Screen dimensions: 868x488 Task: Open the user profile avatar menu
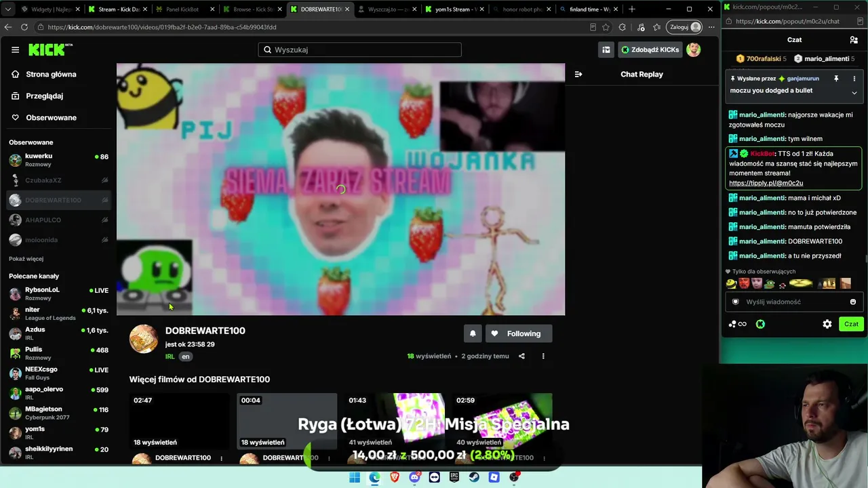click(693, 49)
